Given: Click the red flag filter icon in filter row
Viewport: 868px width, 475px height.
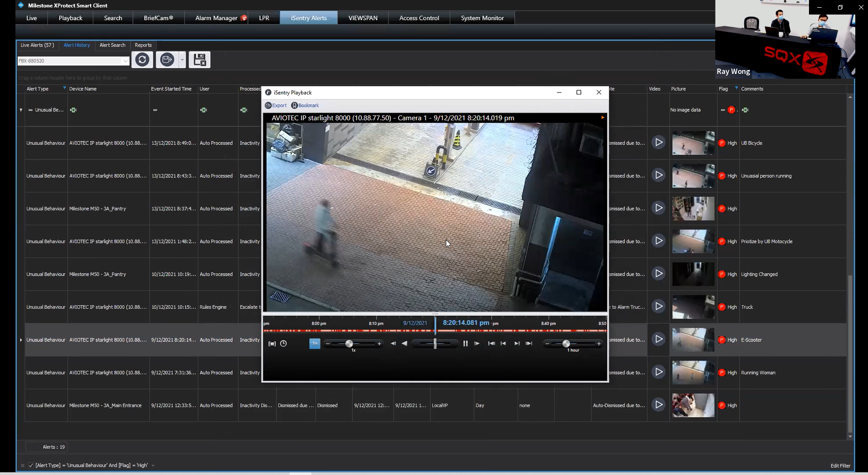Looking at the screenshot, I should pos(731,110).
